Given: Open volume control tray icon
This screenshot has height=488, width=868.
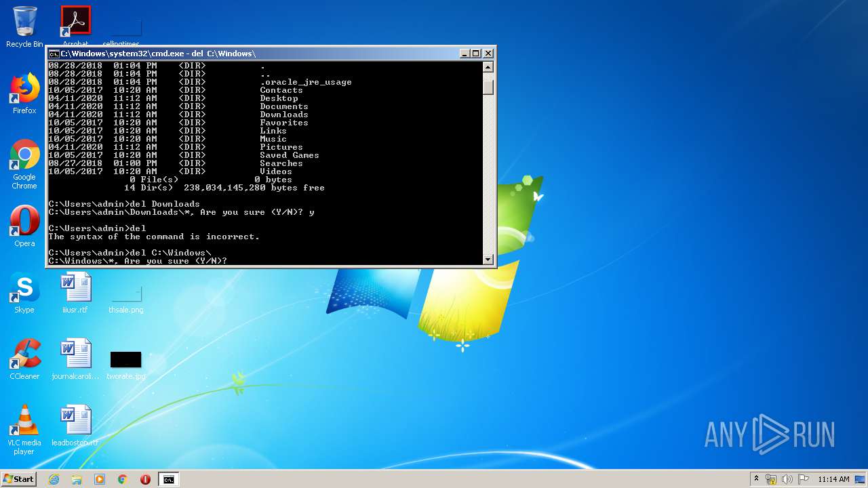Looking at the screenshot, I should coord(787,479).
